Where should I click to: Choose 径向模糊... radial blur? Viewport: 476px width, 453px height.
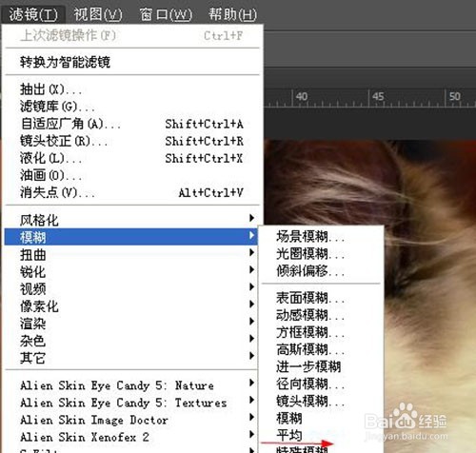tap(321, 384)
